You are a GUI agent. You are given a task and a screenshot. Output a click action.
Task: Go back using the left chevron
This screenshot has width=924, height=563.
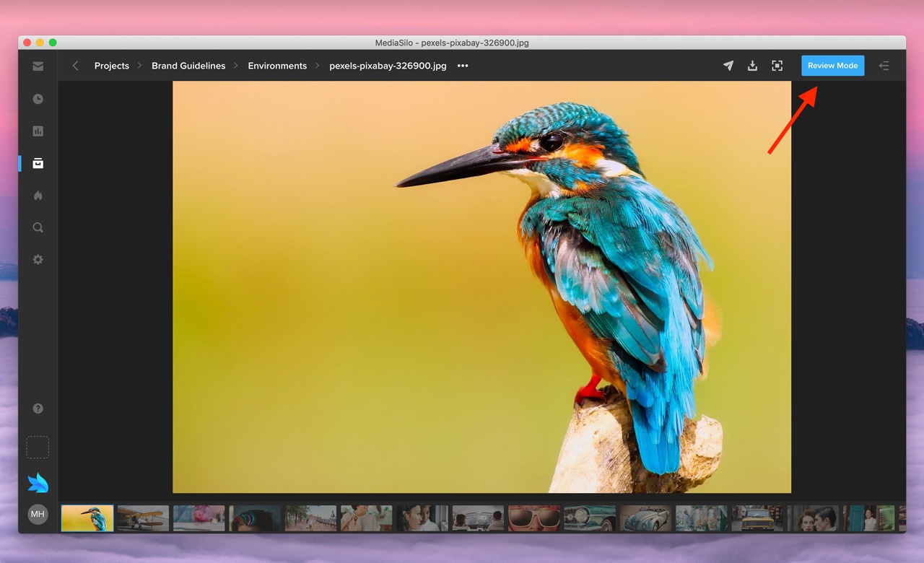[75, 66]
